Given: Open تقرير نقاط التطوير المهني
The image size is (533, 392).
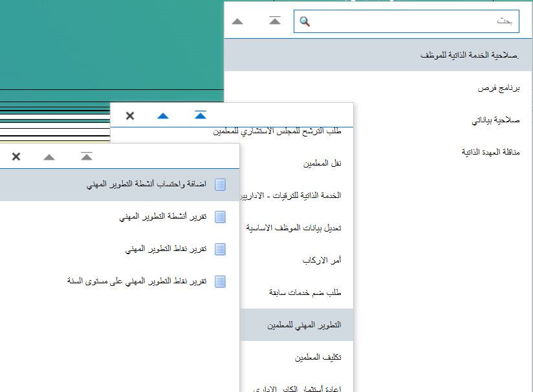Looking at the screenshot, I should click(120, 249).
